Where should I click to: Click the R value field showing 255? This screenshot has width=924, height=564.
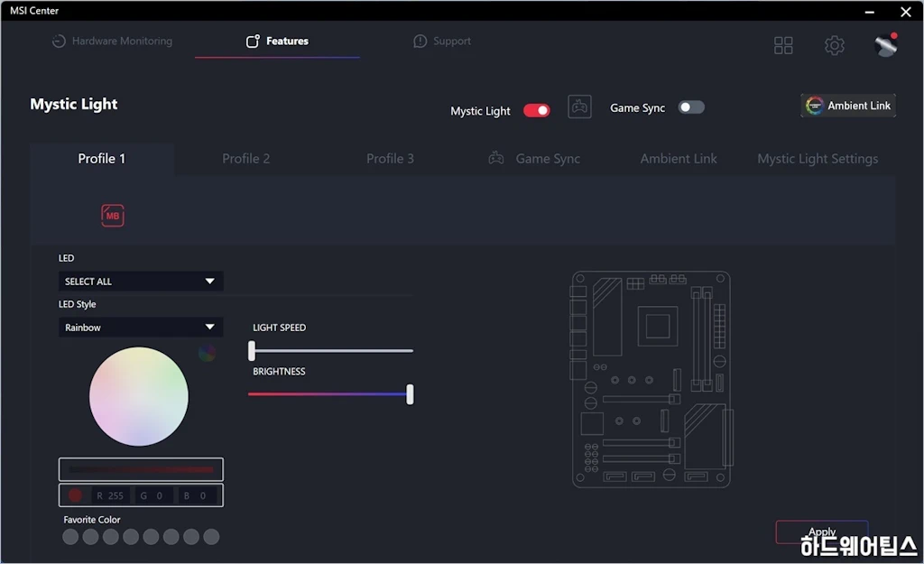coord(111,495)
